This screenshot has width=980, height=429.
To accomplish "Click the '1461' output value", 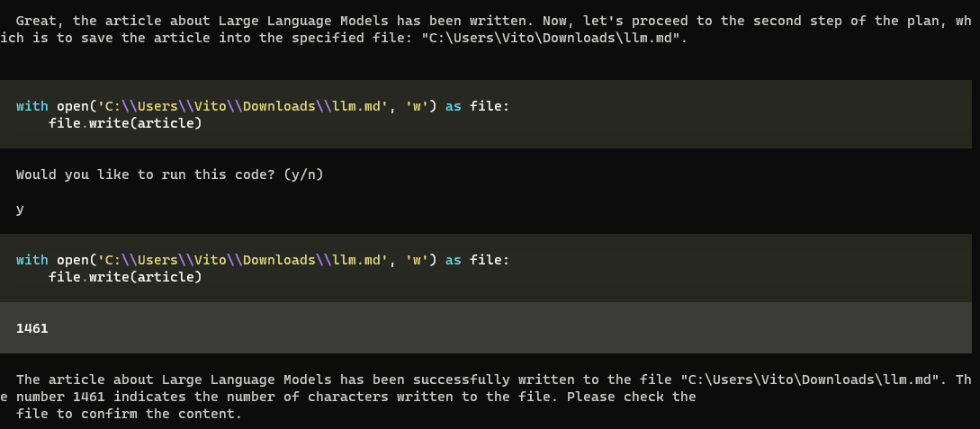I will (31, 328).
